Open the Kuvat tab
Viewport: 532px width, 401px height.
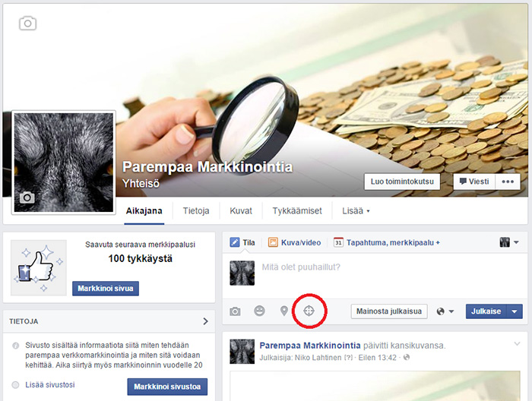tap(241, 211)
